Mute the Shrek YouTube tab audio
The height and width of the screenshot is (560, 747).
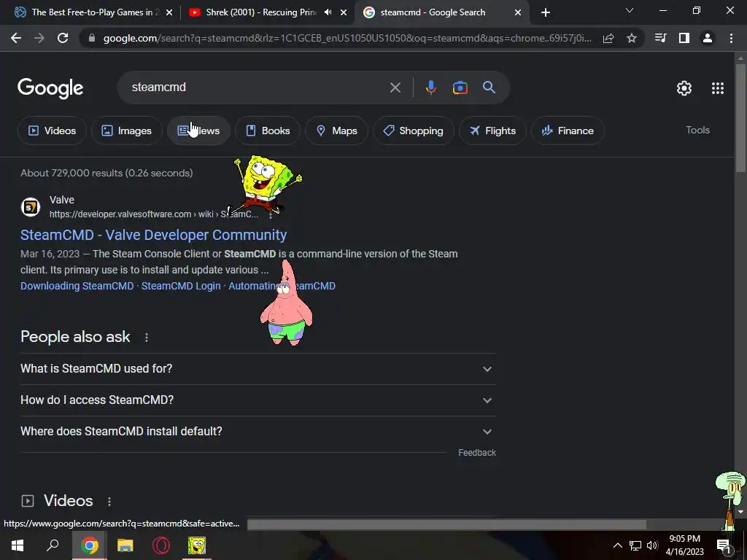pyautogui.click(x=328, y=12)
